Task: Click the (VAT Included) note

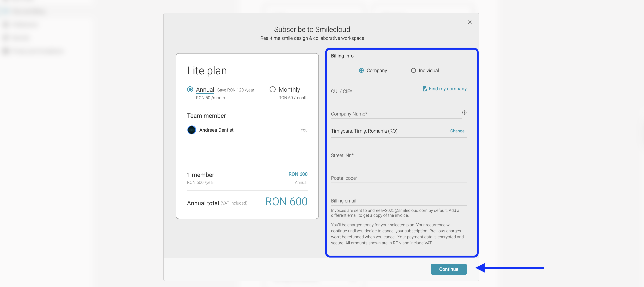Action: point(234,203)
